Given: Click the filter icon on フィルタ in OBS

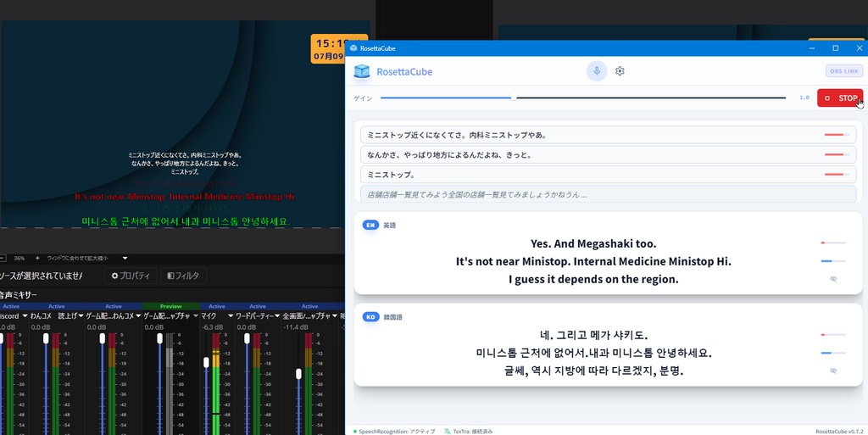Looking at the screenshot, I should pyautogui.click(x=170, y=276).
